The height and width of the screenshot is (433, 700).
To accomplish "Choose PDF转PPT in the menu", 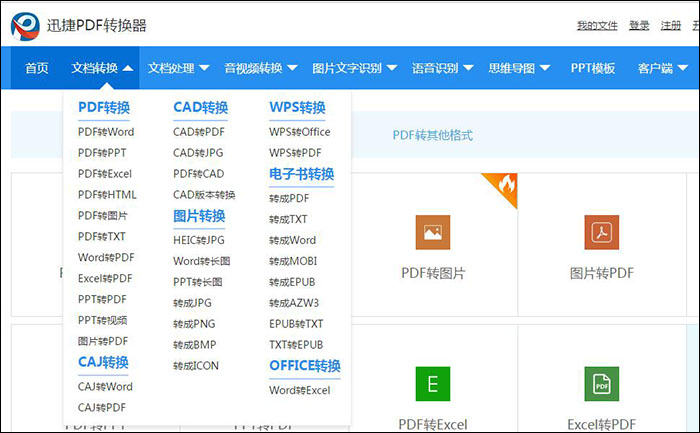I will [x=102, y=153].
